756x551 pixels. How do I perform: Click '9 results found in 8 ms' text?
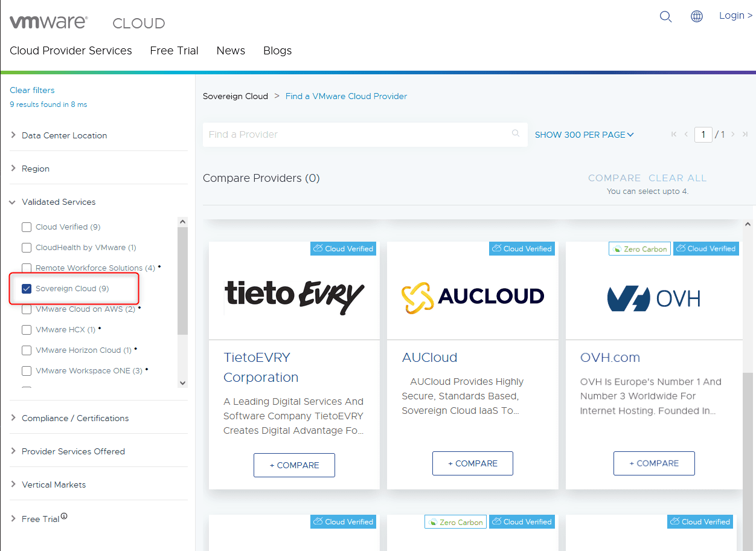coord(48,105)
